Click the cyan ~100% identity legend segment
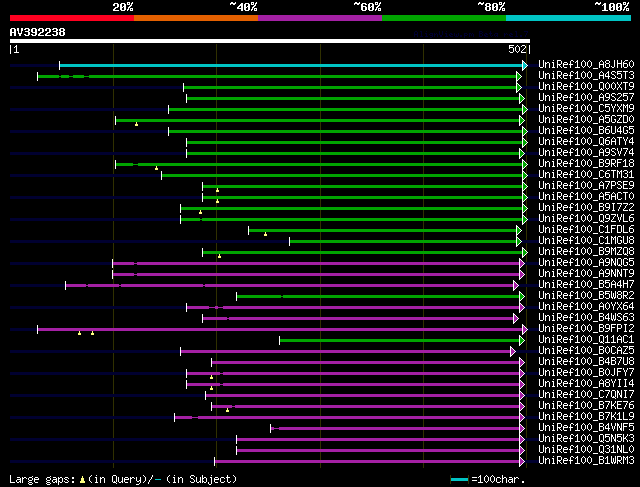The height and width of the screenshot is (487, 640). (x=569, y=18)
